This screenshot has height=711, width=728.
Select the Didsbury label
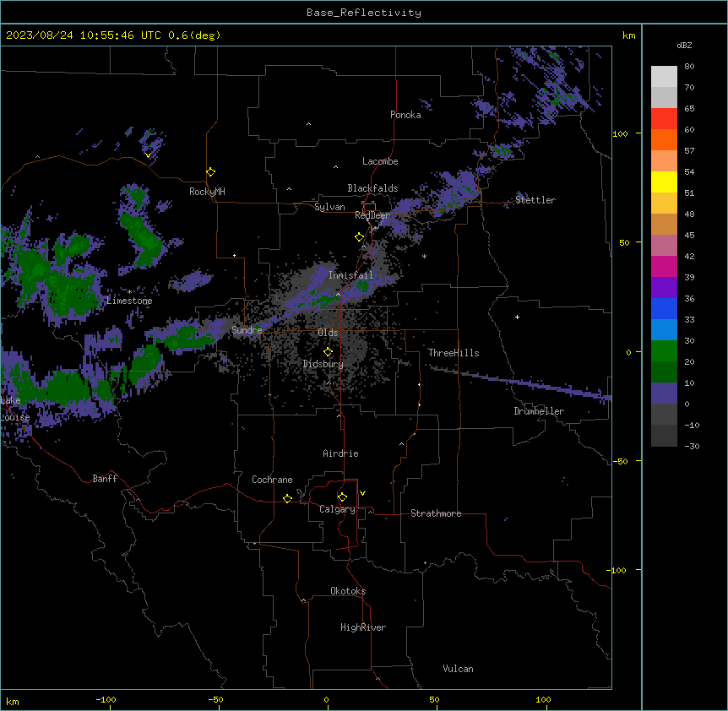323,364
